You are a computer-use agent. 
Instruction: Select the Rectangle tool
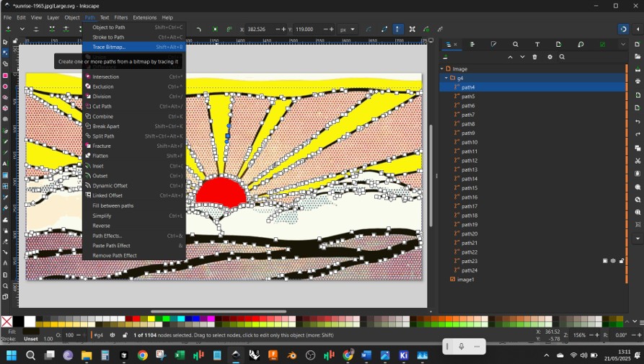tap(5, 76)
